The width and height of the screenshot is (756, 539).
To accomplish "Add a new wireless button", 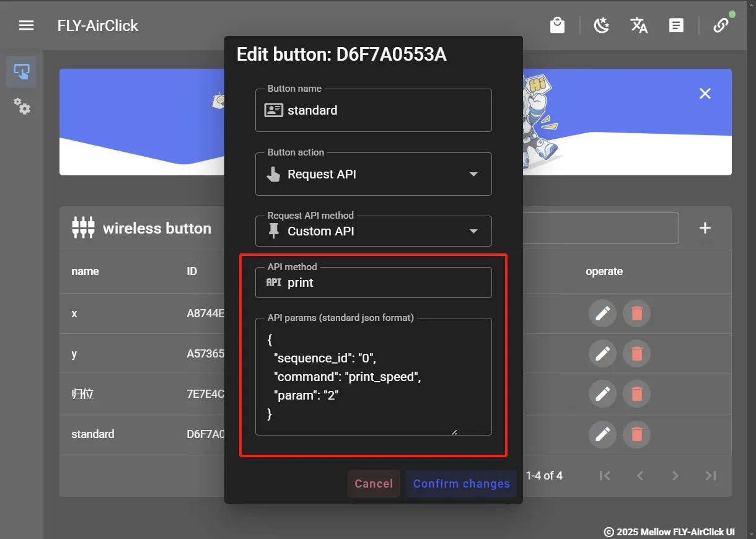I will coord(705,228).
